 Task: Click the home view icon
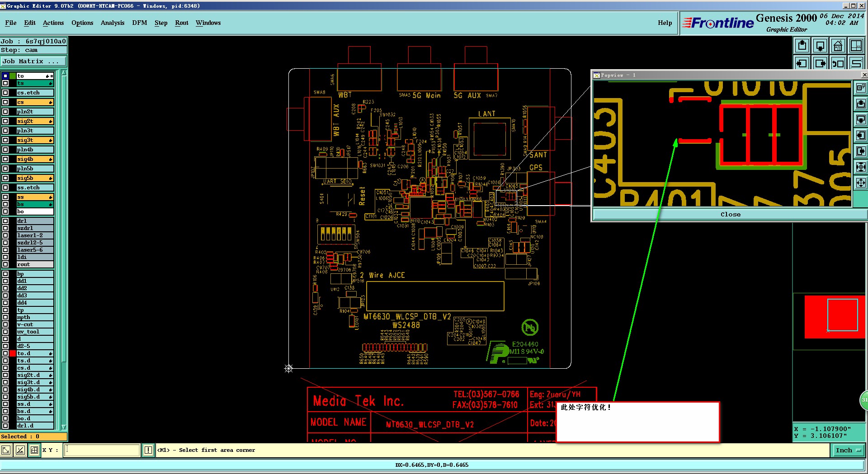click(838, 46)
